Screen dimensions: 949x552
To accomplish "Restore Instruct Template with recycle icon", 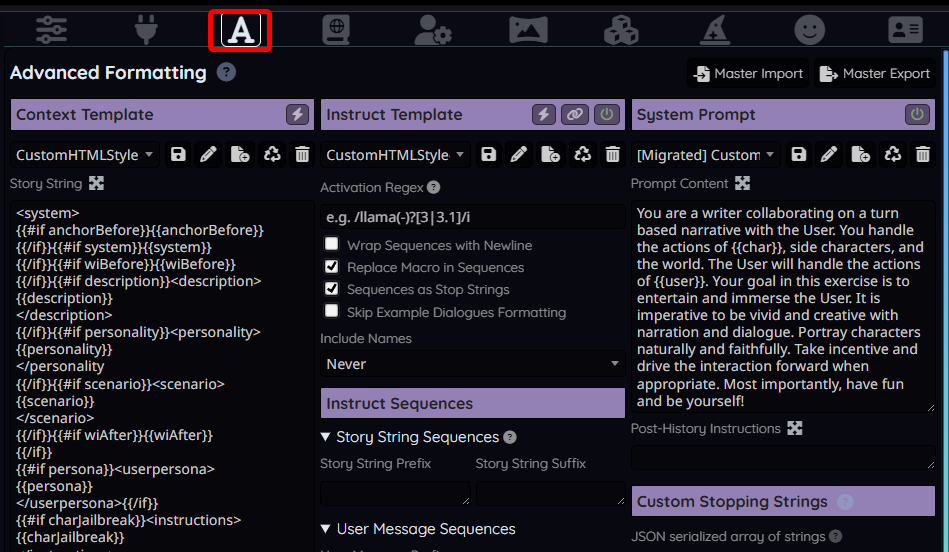I will point(582,154).
